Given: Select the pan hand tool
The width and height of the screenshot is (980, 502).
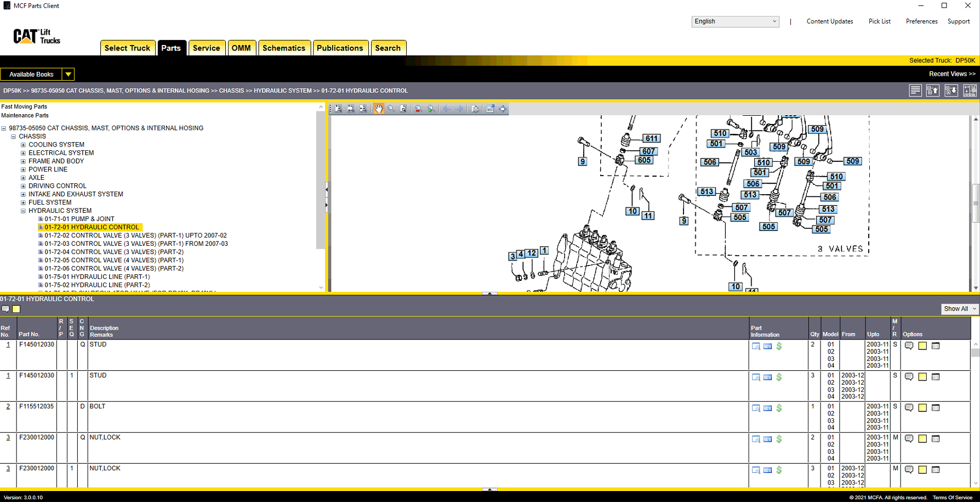Looking at the screenshot, I should point(378,109).
